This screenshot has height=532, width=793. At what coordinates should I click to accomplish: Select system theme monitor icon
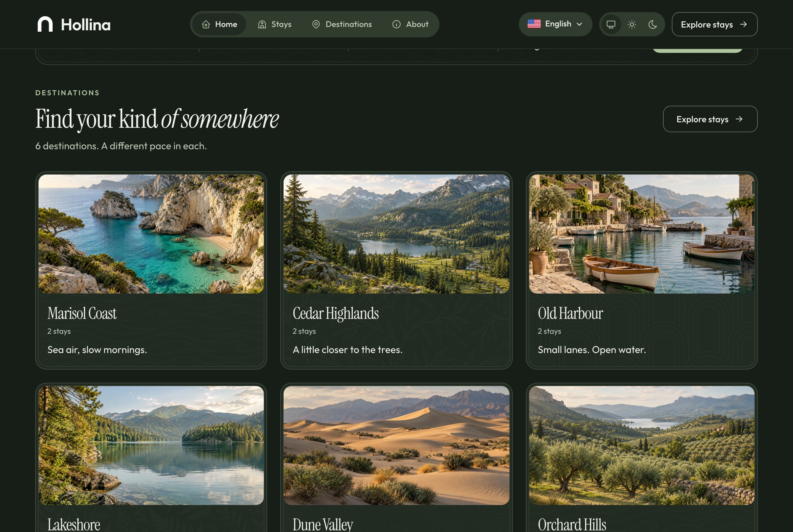tap(611, 25)
